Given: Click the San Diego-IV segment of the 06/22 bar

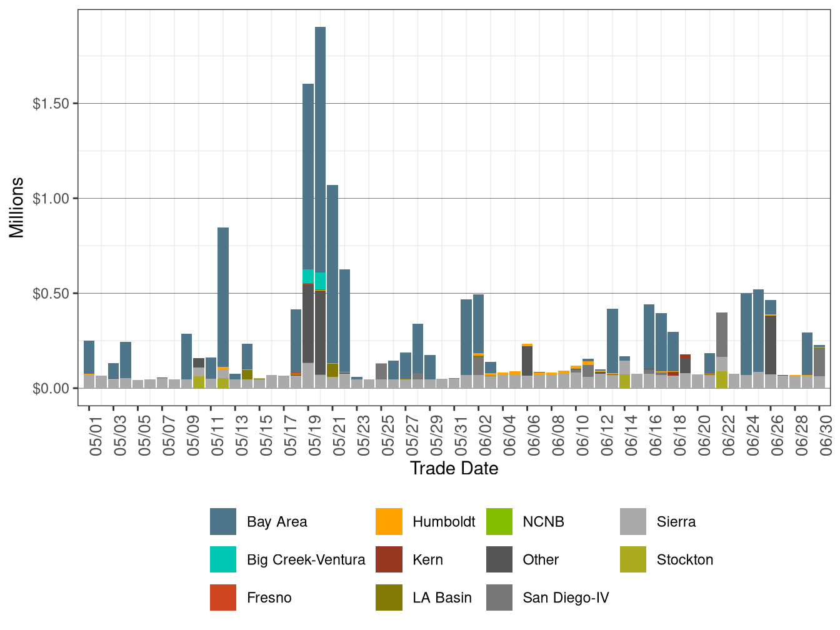Looking at the screenshot, I should tap(722, 334).
